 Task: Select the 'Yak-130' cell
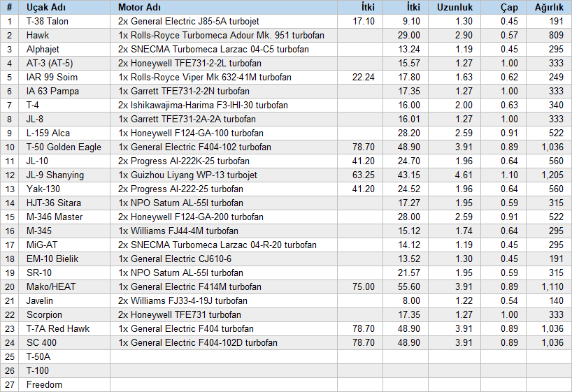click(x=64, y=189)
